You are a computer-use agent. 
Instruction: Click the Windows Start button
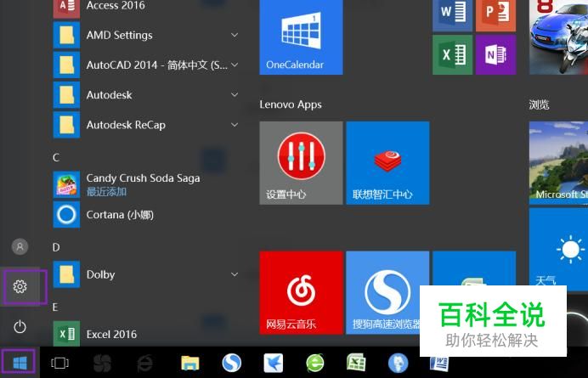coord(20,363)
